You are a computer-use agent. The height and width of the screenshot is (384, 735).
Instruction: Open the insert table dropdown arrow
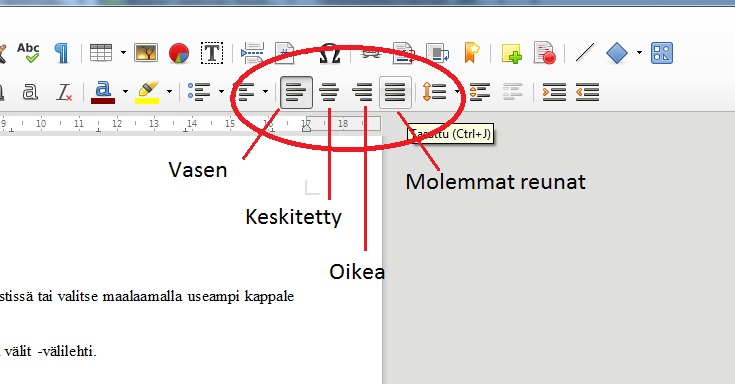pos(123,53)
